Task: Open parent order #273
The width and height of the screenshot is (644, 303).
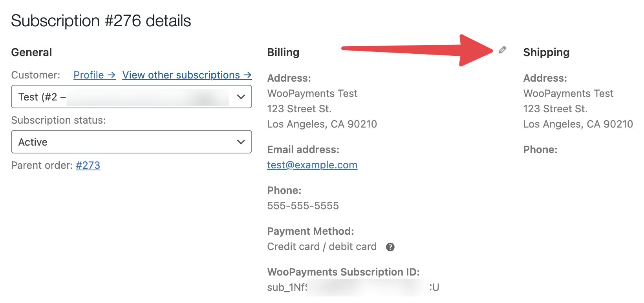Action: pyautogui.click(x=88, y=165)
